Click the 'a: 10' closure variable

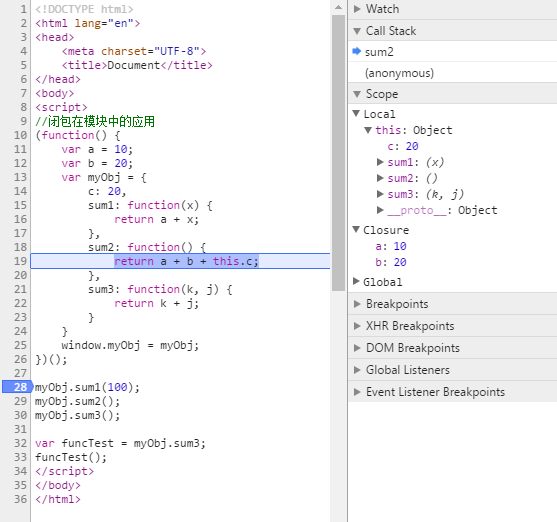click(x=391, y=246)
